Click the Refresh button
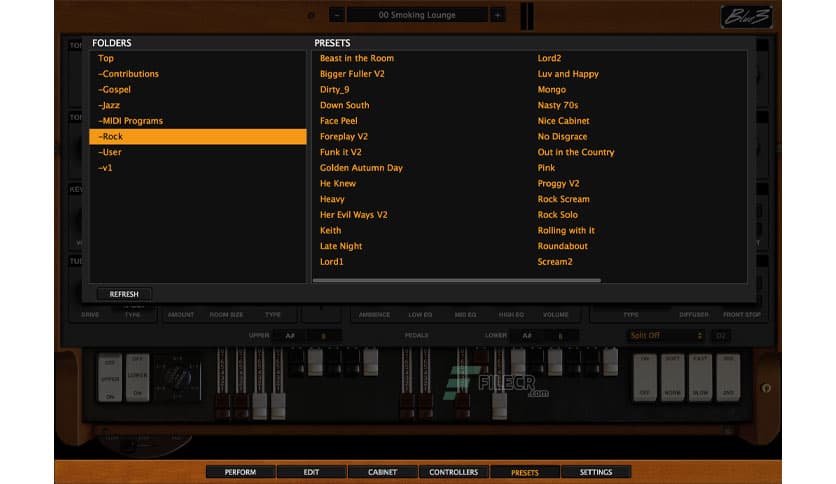This screenshot has width=836, height=484. pos(124,294)
